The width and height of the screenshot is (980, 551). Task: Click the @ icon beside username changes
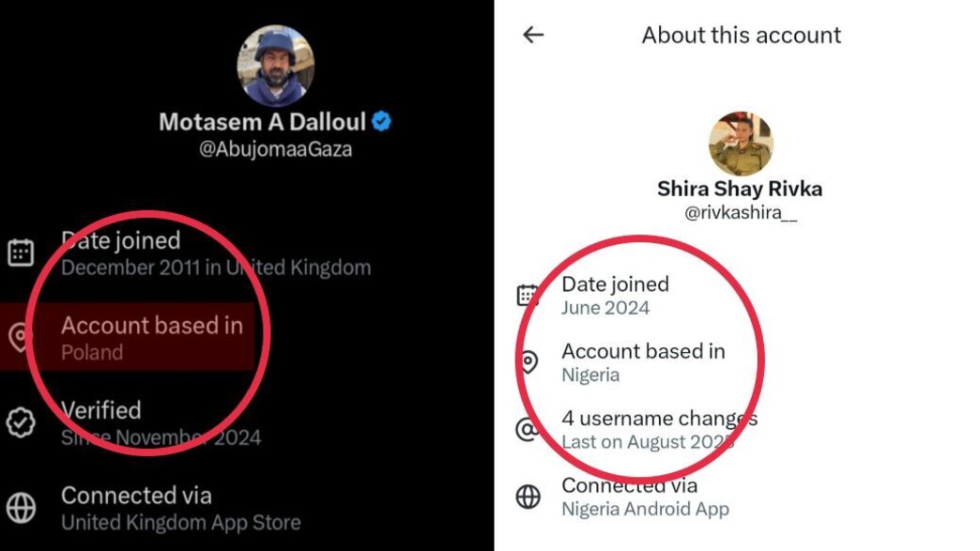pos(528,430)
